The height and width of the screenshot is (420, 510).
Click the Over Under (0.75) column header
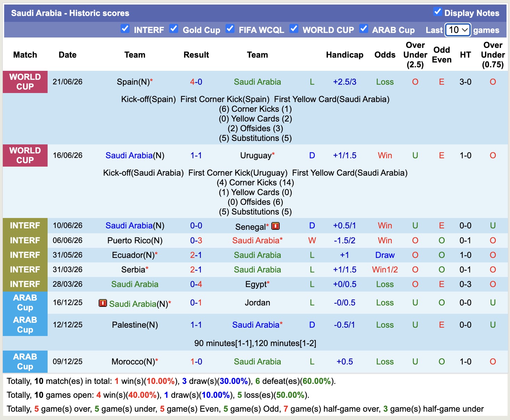[x=493, y=55]
